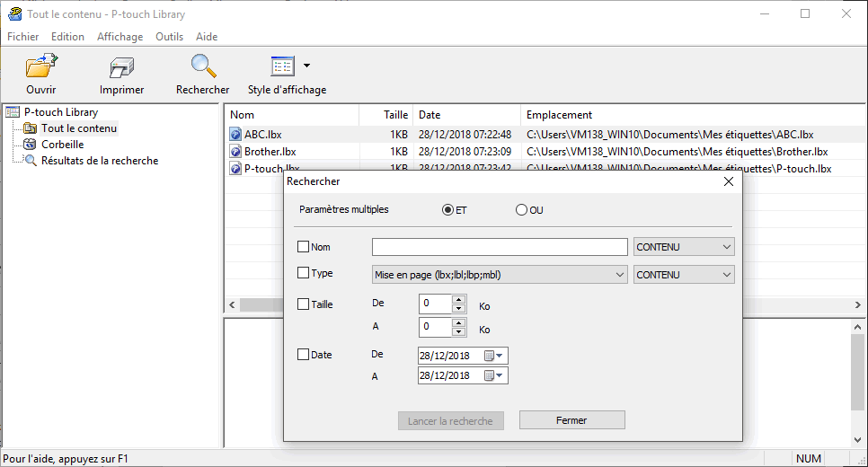The width and height of the screenshot is (868, 467).
Task: Increase the Taille A value with up arrow
Action: click(458, 322)
